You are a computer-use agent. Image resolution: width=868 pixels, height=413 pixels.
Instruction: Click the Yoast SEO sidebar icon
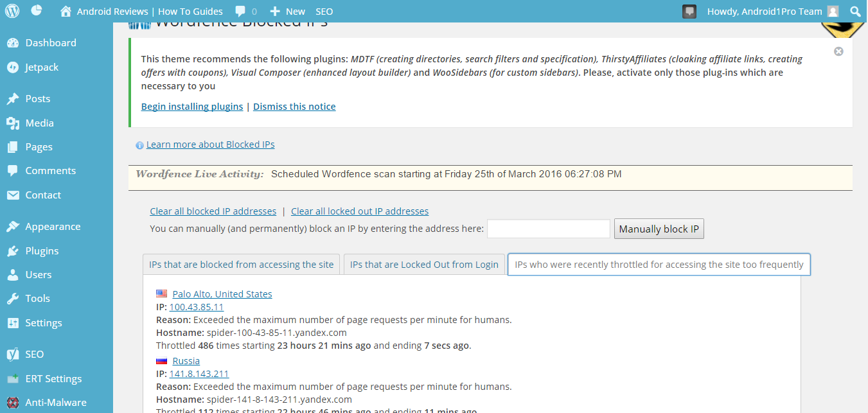[13, 355]
